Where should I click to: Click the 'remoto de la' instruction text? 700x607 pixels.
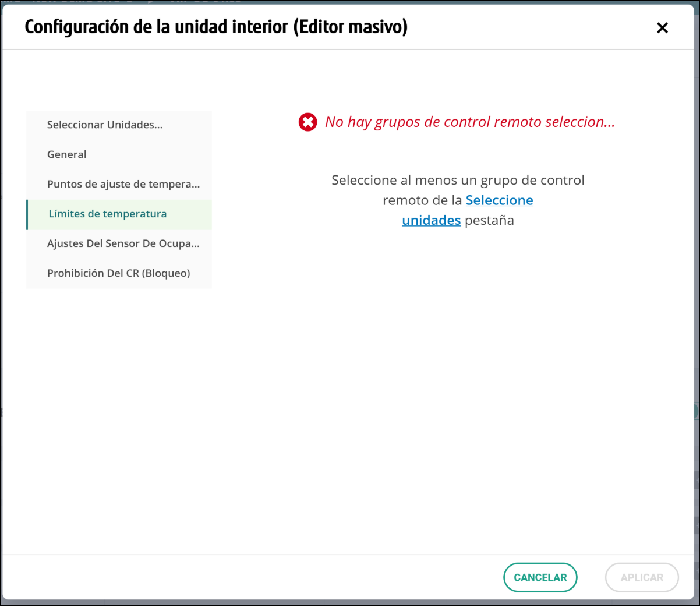(x=422, y=200)
